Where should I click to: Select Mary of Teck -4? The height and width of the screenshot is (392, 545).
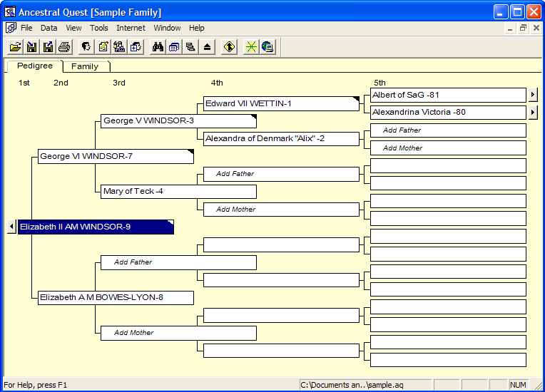point(178,191)
